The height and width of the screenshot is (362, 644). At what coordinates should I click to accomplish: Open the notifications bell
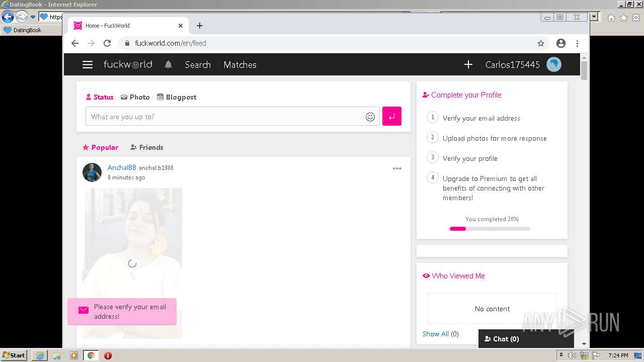(169, 64)
